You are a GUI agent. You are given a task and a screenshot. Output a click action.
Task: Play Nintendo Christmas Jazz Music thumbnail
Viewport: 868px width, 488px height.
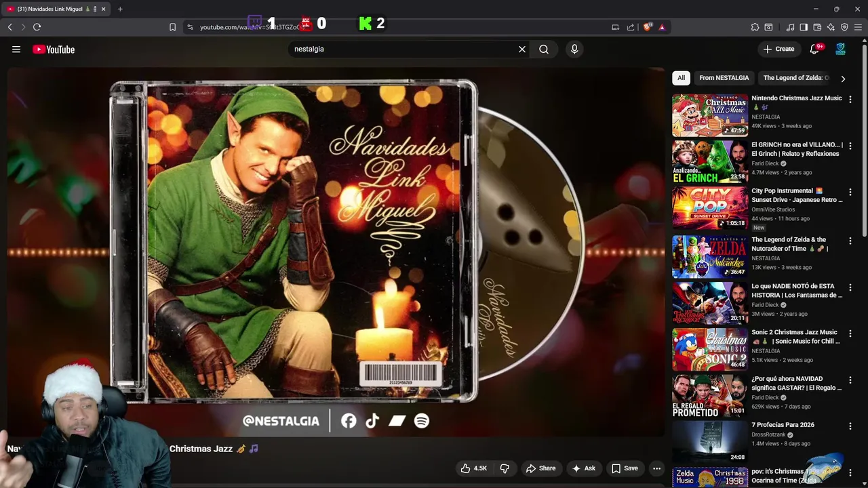tap(710, 115)
